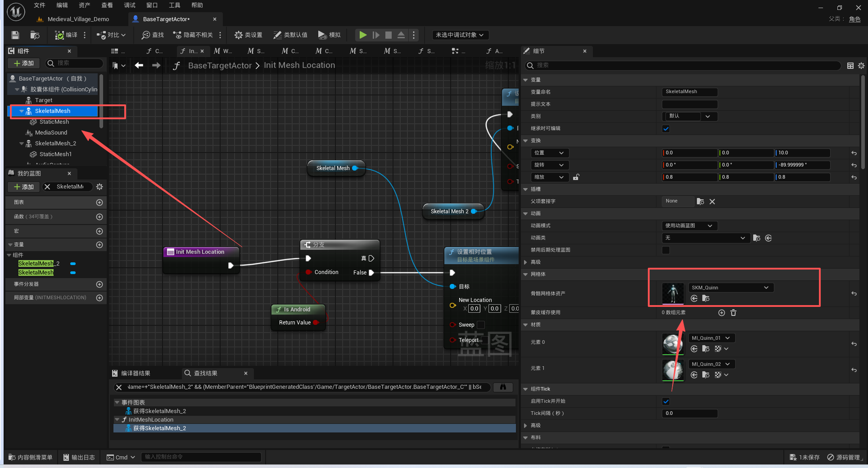Click the browse-to-asset toolbar icon
This screenshot has height=468, width=868.
(35, 35)
